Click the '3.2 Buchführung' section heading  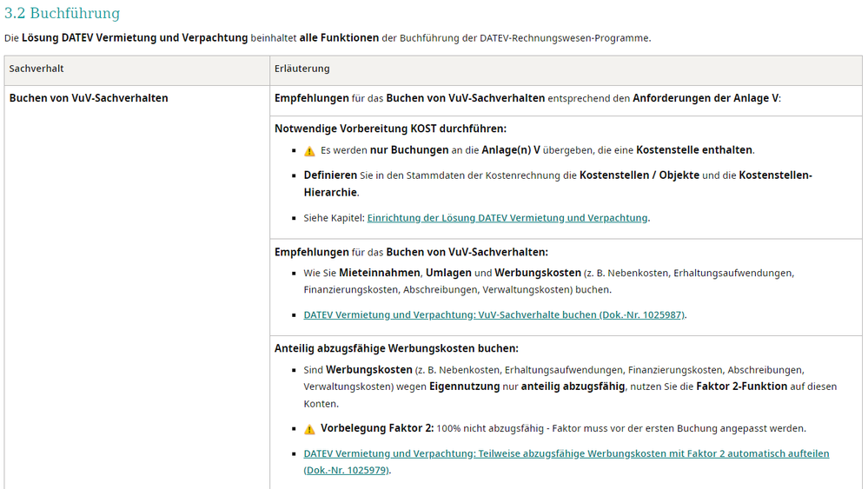click(x=62, y=14)
